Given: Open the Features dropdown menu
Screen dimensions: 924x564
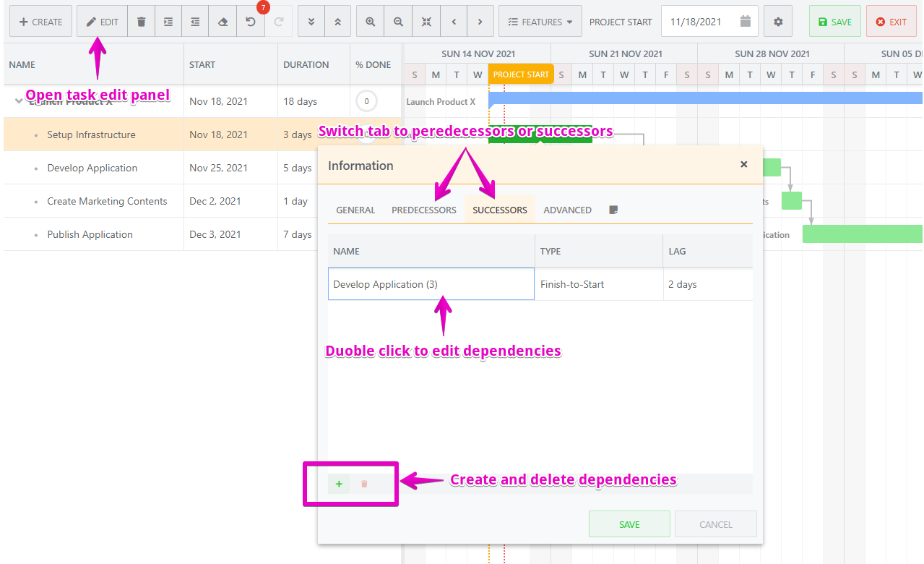Looking at the screenshot, I should tap(540, 21).
